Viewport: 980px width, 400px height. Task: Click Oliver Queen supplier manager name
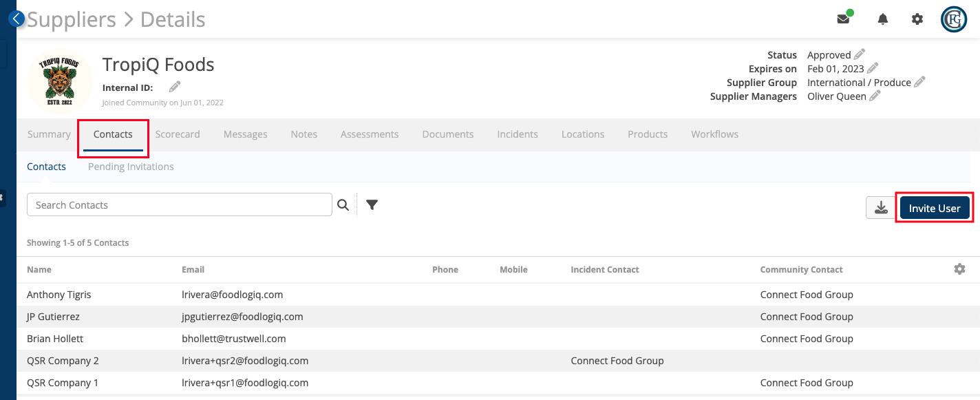tap(837, 96)
